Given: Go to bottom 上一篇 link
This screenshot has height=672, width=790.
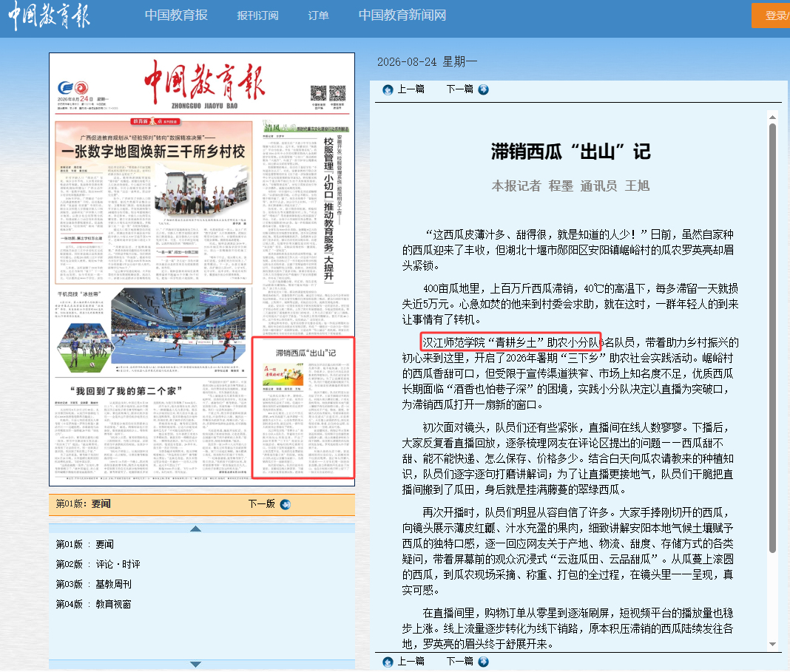Looking at the screenshot, I should tap(411, 662).
